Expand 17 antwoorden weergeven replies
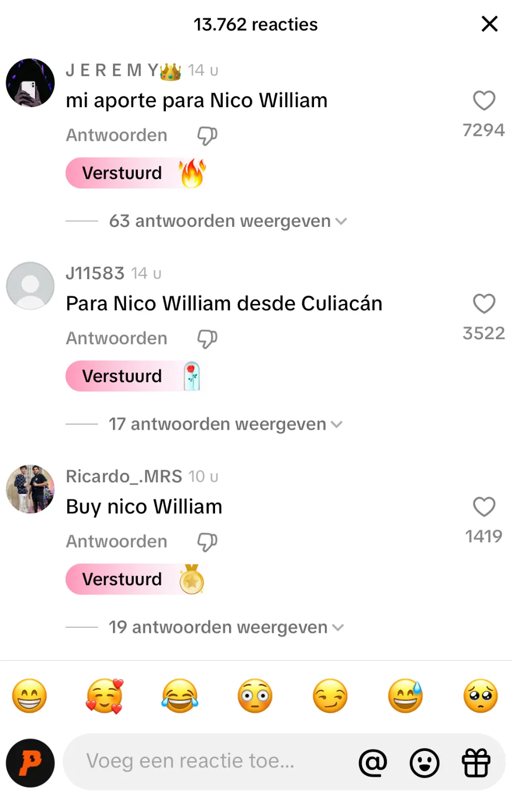 pyautogui.click(x=226, y=424)
